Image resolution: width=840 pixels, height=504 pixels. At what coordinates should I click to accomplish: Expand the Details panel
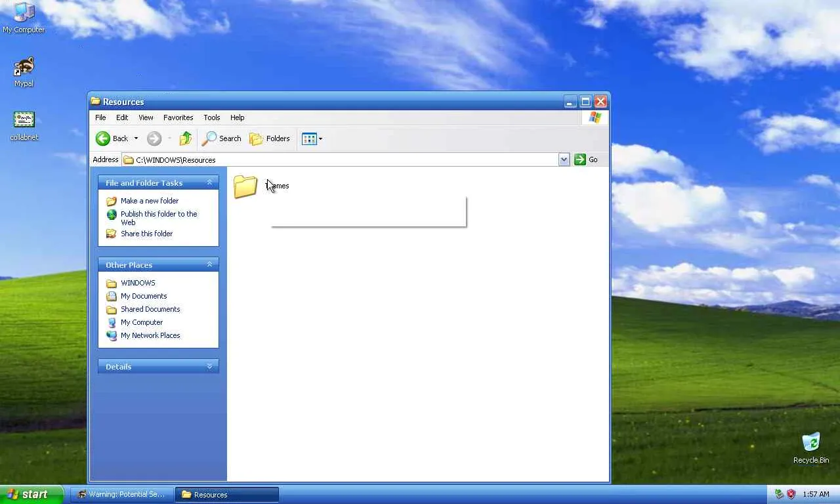tap(209, 366)
